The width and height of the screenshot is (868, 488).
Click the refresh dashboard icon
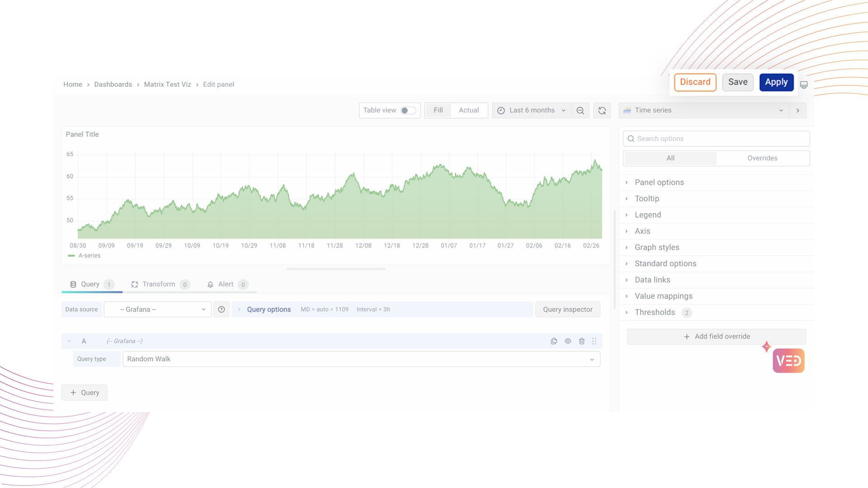(x=602, y=111)
